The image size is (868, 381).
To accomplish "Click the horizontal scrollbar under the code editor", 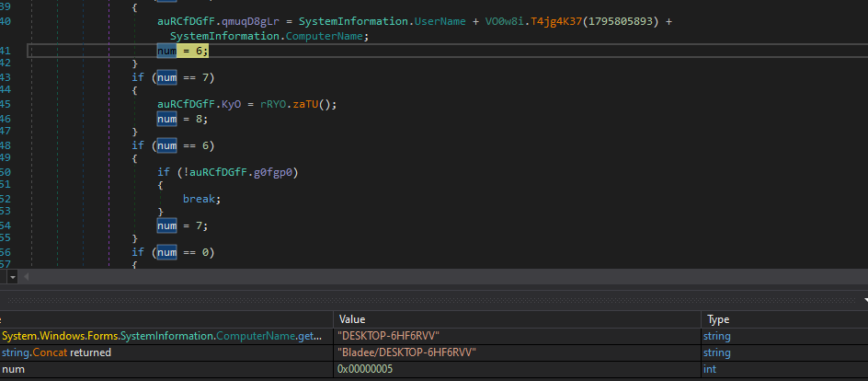I will tap(441, 276).
